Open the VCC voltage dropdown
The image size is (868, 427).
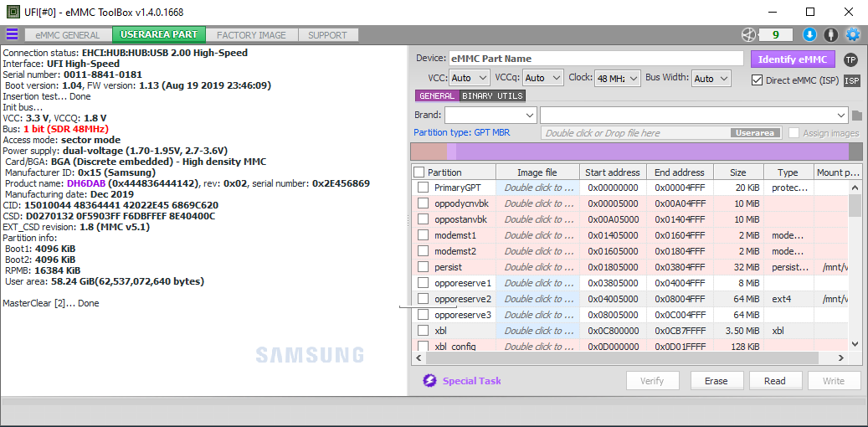click(470, 78)
